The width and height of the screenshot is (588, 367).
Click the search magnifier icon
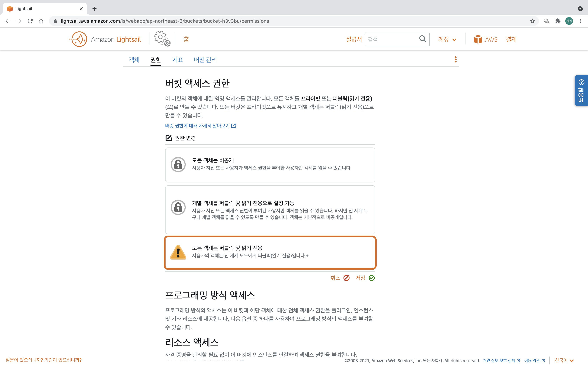pos(422,39)
